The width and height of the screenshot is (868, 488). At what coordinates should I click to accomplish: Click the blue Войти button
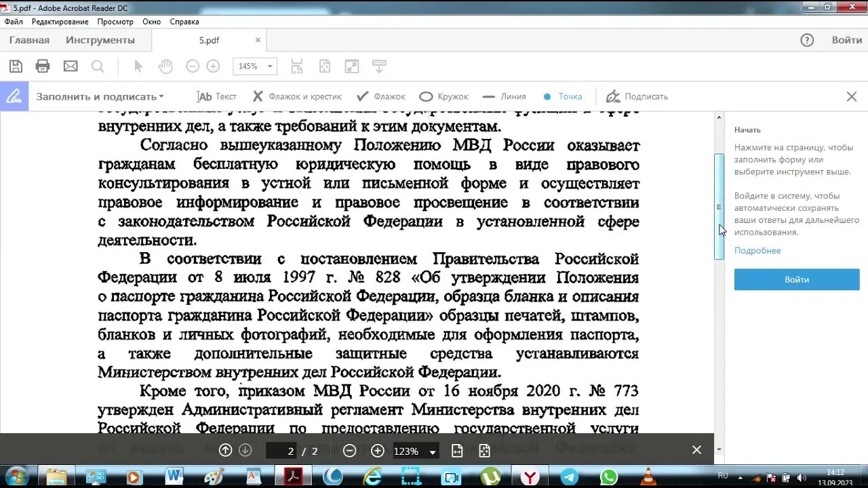click(x=797, y=279)
